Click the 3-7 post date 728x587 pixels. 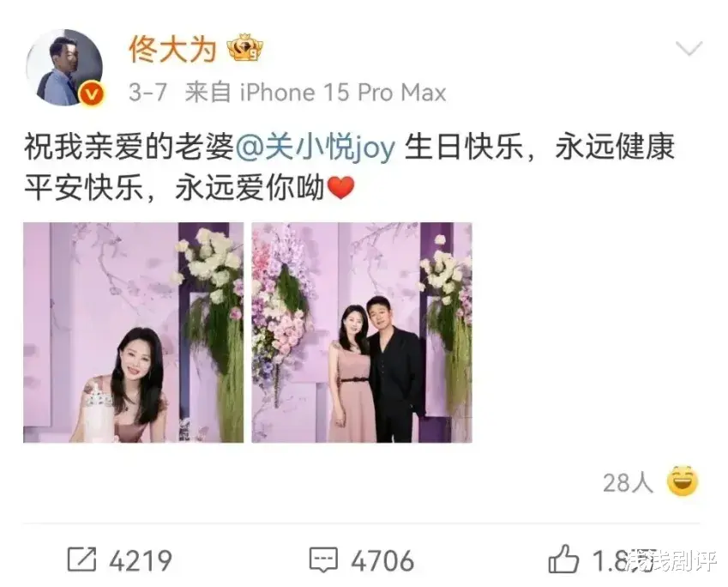tap(147, 93)
